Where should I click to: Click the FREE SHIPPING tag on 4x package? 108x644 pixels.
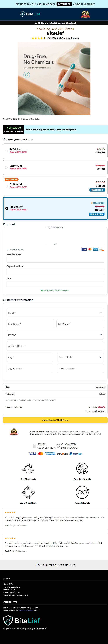(97, 214)
